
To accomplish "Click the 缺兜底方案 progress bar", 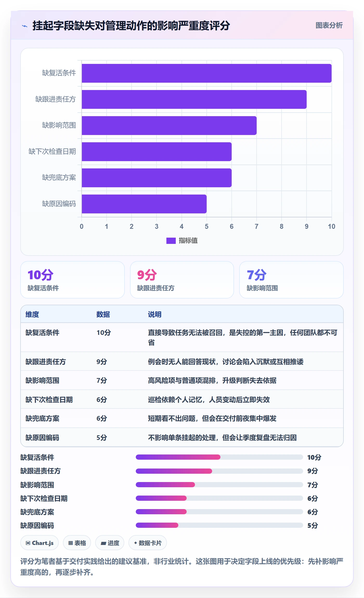I will (219, 512).
